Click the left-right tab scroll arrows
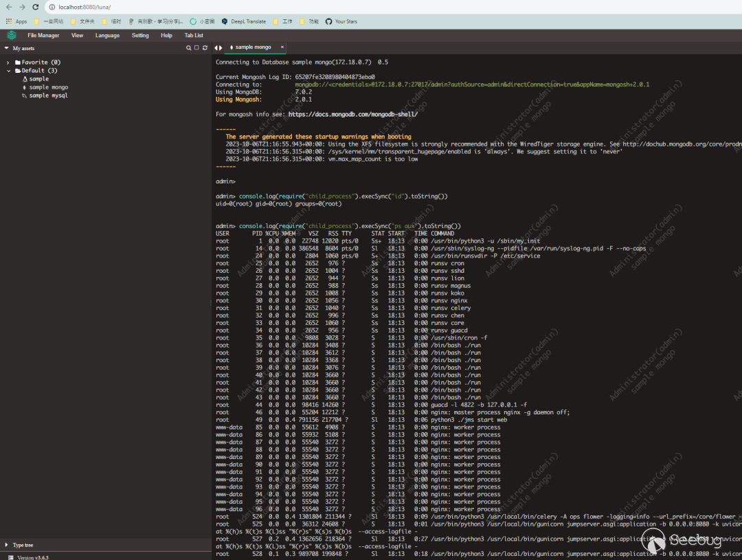Screen dimensions: 742x560 click(x=218, y=47)
